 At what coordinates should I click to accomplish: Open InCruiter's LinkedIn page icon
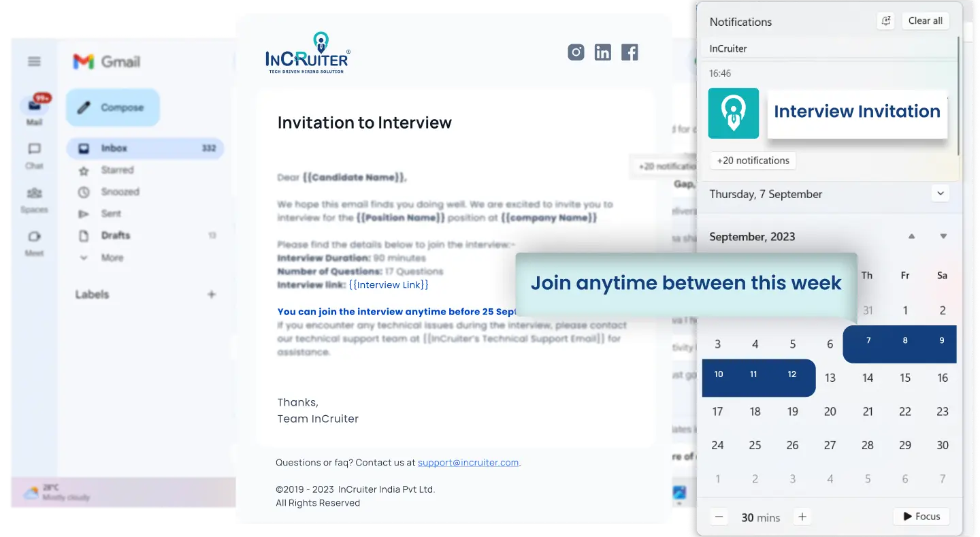pyautogui.click(x=603, y=52)
